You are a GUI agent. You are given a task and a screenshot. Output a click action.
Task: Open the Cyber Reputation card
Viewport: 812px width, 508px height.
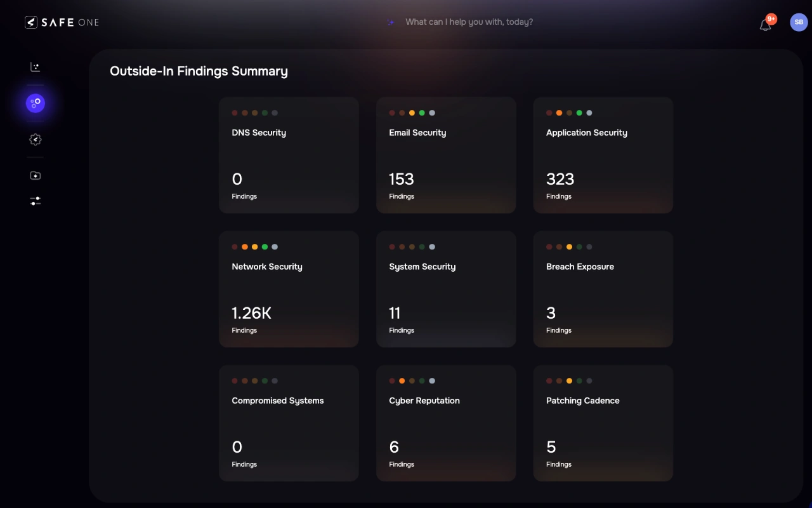tap(446, 423)
